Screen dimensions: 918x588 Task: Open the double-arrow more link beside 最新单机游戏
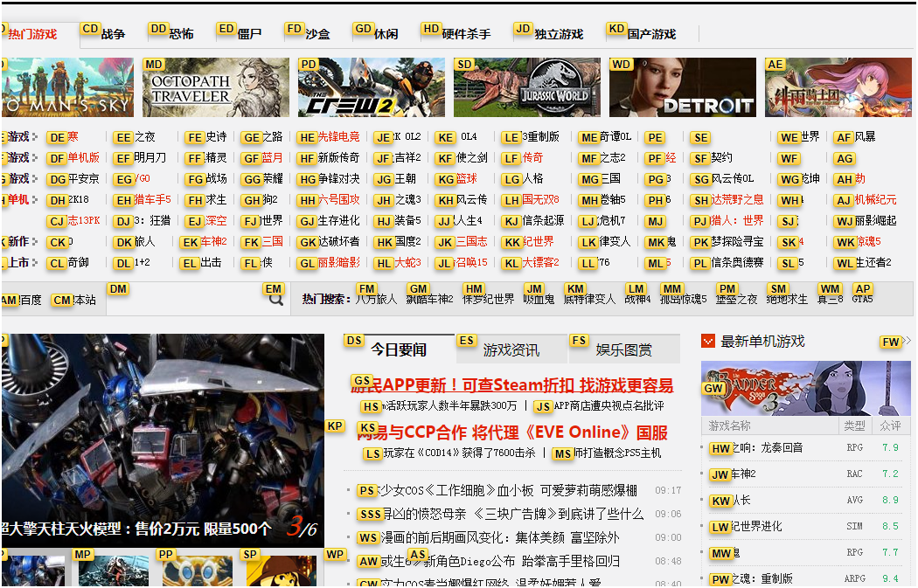pos(906,341)
